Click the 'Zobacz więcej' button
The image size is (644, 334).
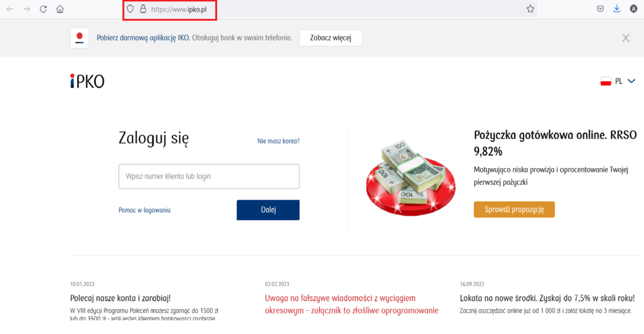point(330,38)
